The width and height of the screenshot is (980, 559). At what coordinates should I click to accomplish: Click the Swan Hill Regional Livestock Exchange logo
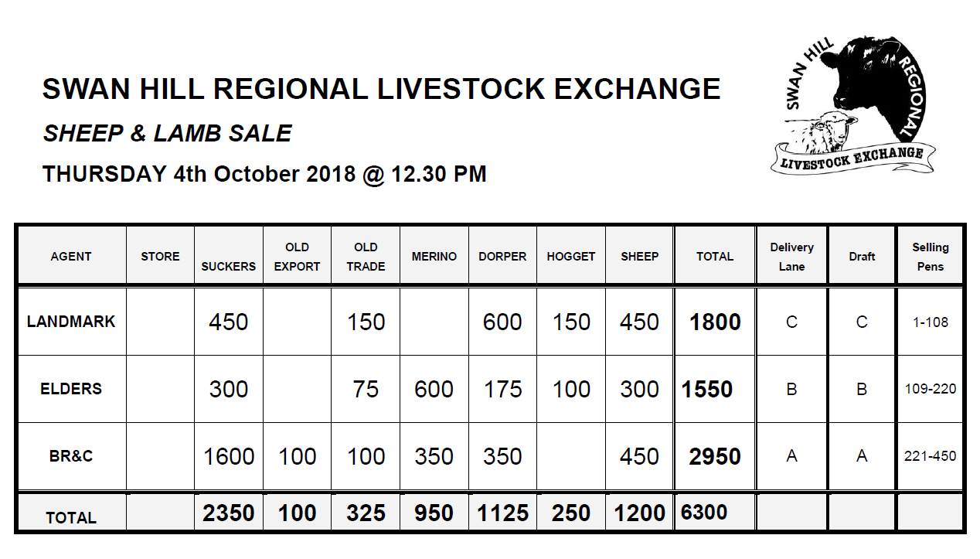coord(853,104)
